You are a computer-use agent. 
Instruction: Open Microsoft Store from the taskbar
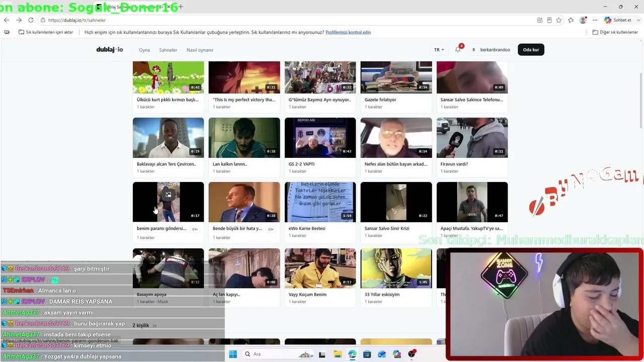(x=367, y=354)
